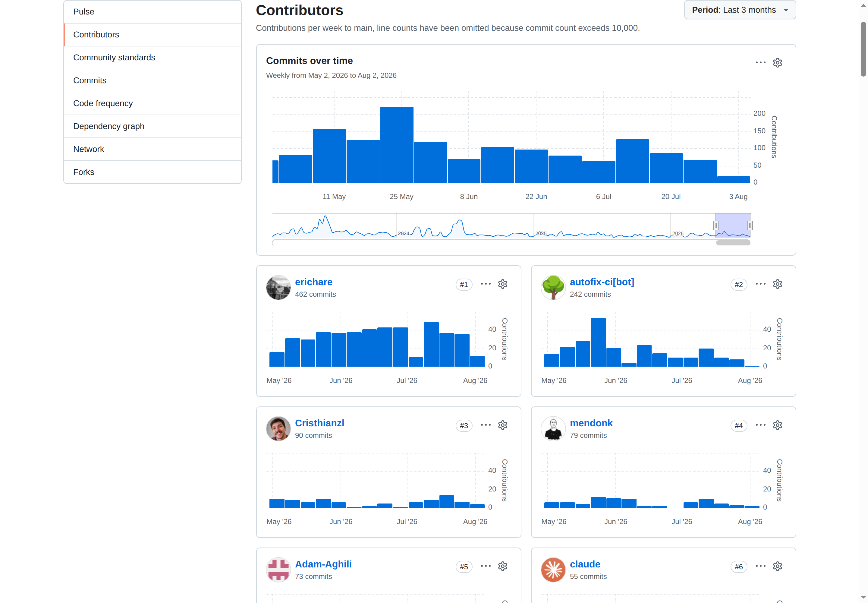Open settings gear on Cristhianzl card
This screenshot has width=868, height=603.
tap(502, 425)
